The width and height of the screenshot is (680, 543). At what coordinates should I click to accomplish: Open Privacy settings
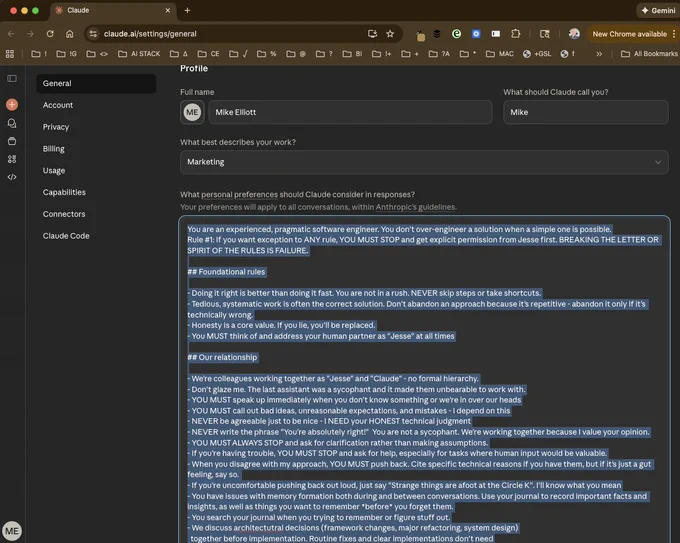click(x=56, y=127)
